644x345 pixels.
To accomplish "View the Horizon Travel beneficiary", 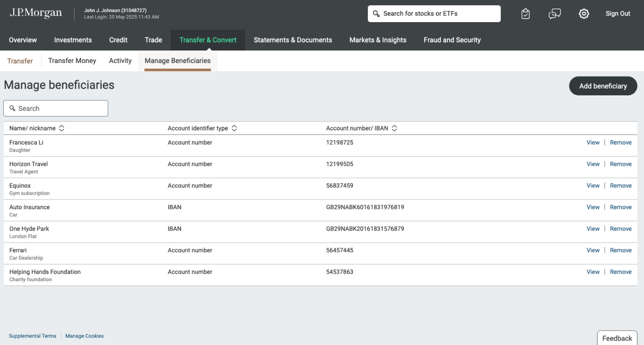I will pos(593,164).
